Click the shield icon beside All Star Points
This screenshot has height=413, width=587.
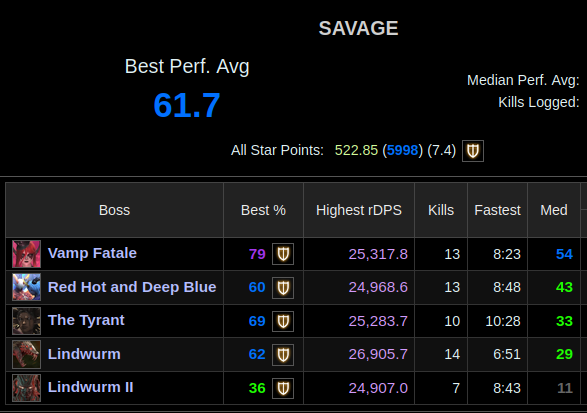[473, 151]
